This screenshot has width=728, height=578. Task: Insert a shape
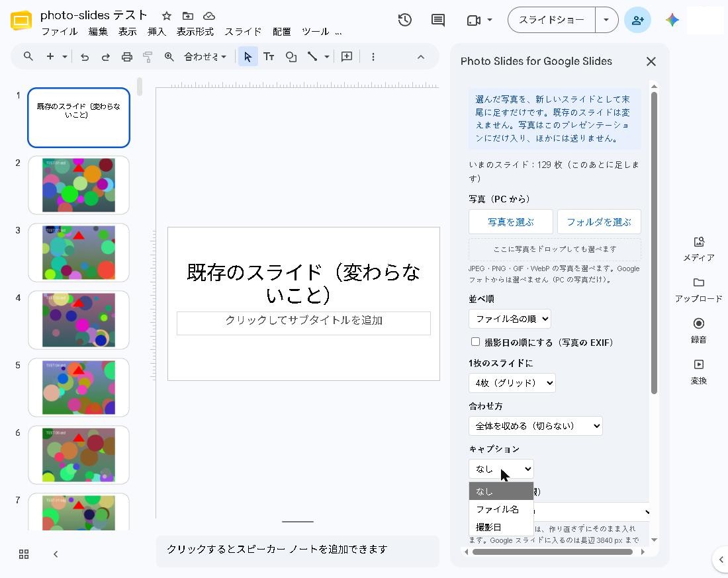click(x=291, y=57)
